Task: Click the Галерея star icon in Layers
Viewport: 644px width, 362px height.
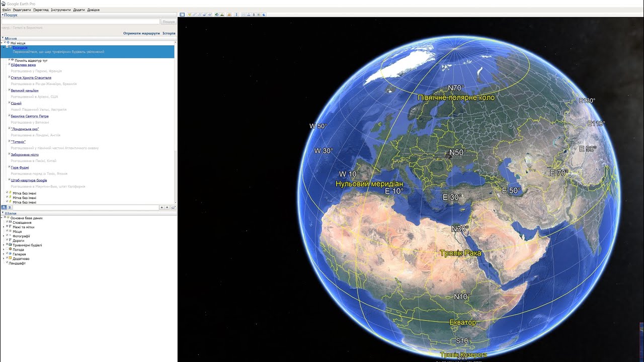Action: pyautogui.click(x=11, y=254)
